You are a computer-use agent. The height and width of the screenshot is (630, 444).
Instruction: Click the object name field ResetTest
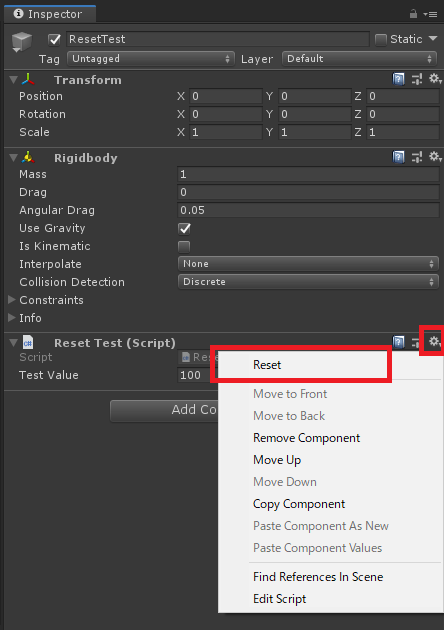pyautogui.click(x=217, y=39)
